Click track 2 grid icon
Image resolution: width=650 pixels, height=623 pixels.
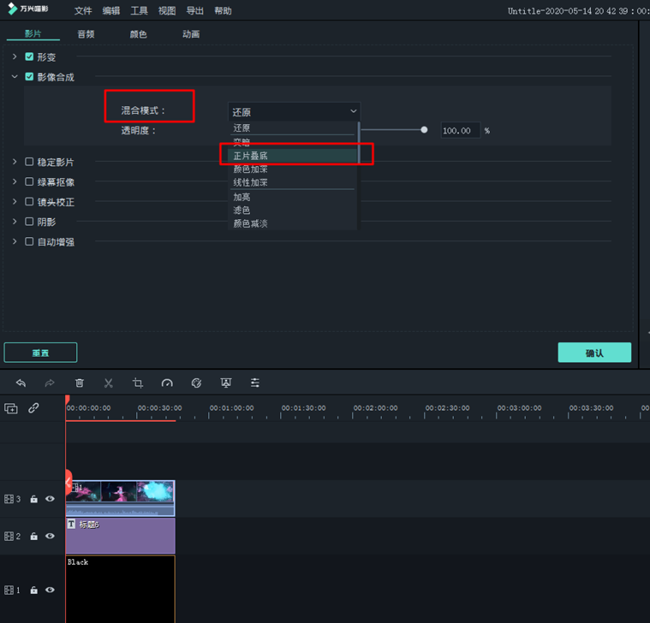coord(9,536)
